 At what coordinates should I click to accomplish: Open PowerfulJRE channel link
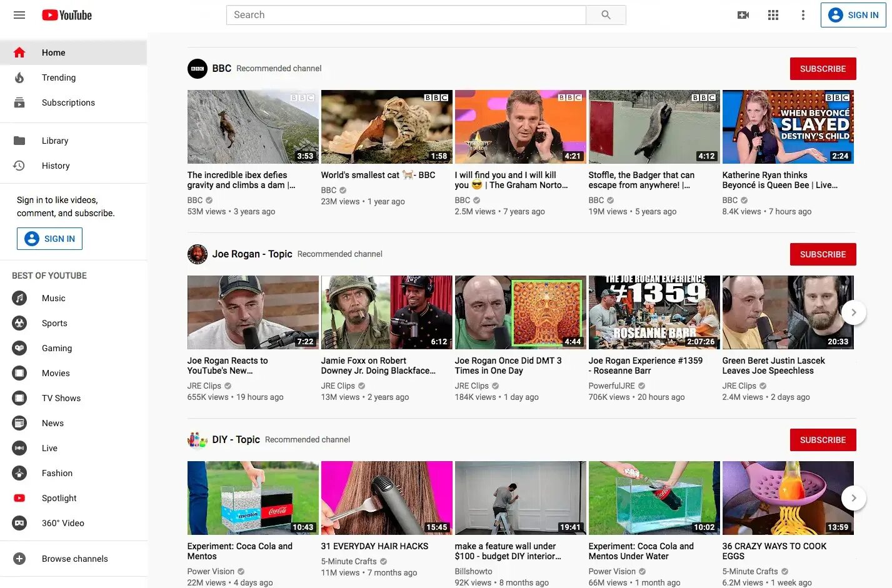point(611,386)
